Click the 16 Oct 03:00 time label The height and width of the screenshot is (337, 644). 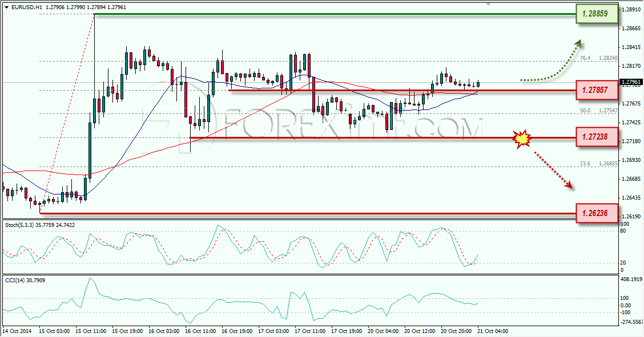tap(164, 331)
